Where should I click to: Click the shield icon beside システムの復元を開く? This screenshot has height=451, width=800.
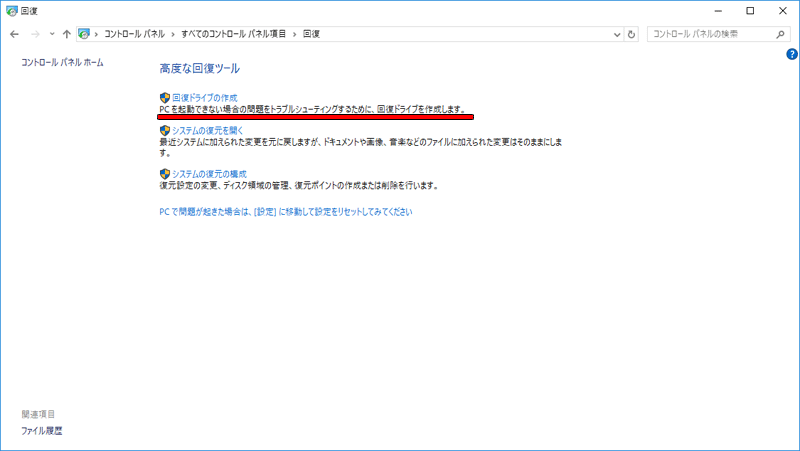pyautogui.click(x=165, y=131)
